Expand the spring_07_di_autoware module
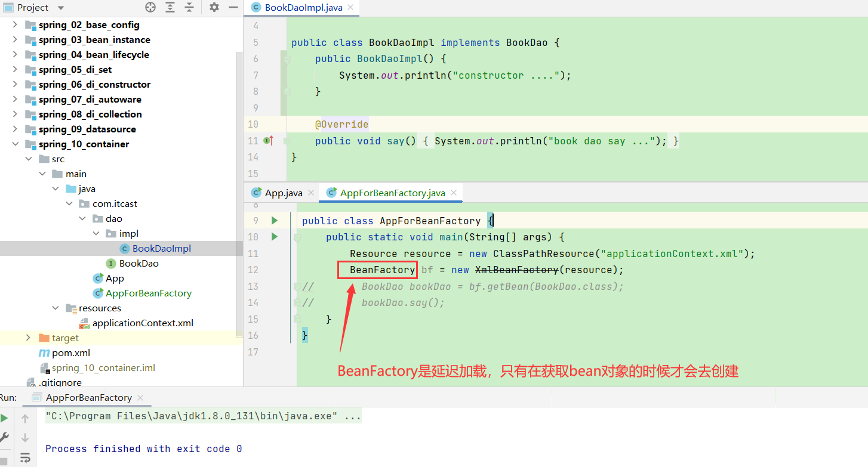Image resolution: width=868 pixels, height=467 pixels. coord(15,99)
